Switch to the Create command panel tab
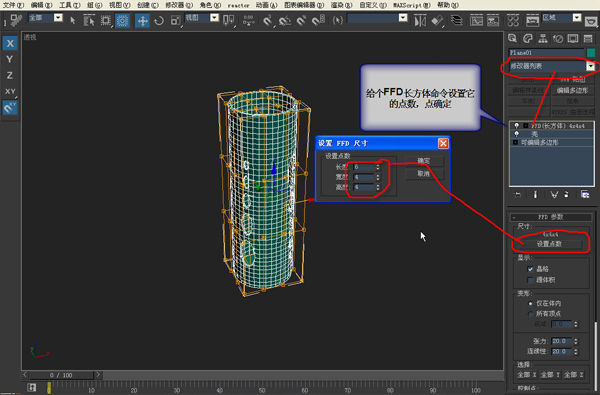This screenshot has width=600, height=395. point(513,39)
